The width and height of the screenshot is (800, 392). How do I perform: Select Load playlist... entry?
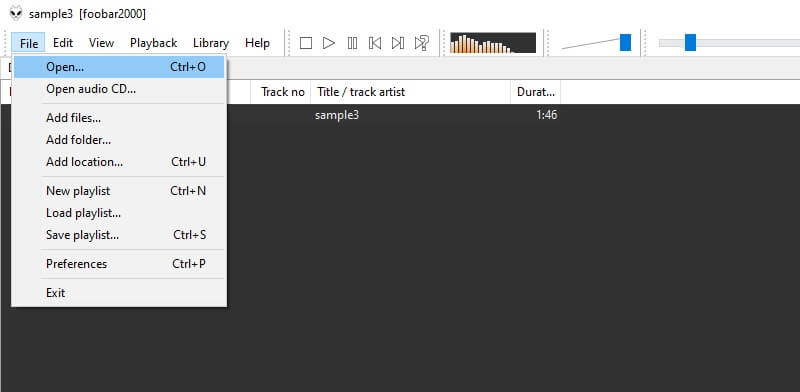[x=119, y=213]
